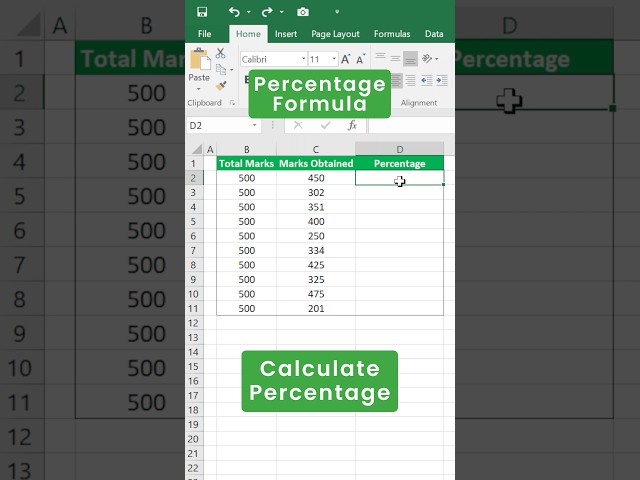The width and height of the screenshot is (640, 480).
Task: Open the File tab
Action: (x=204, y=34)
